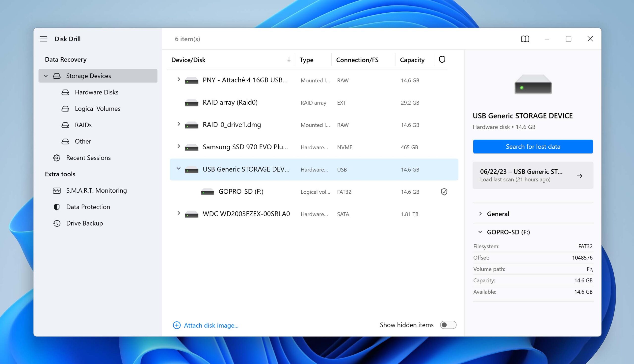Click the RAIDs icon

[x=65, y=125]
